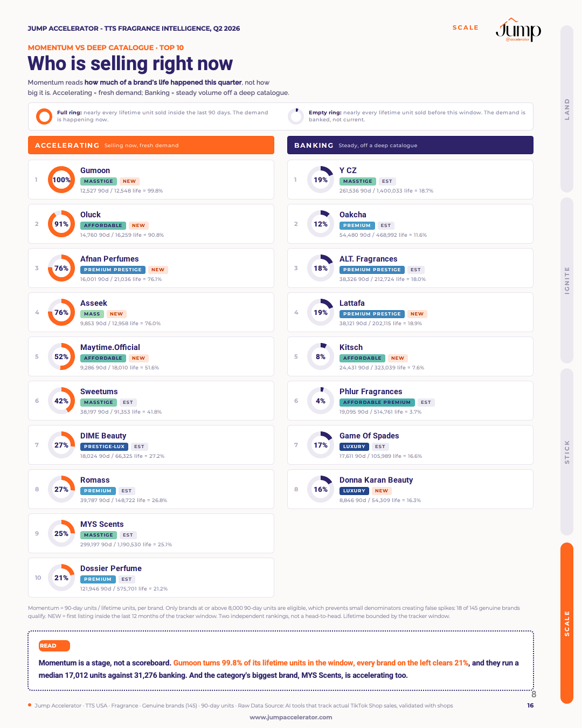
Task: Click Kitsch's 8% ring chart
Action: point(321,356)
